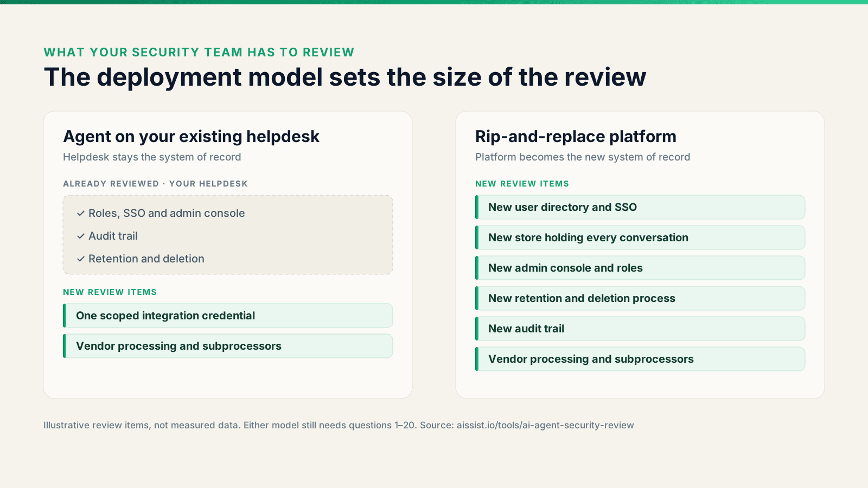Select the 'New store holding every conversation' item
Screen dimensions: 868x488
point(640,237)
